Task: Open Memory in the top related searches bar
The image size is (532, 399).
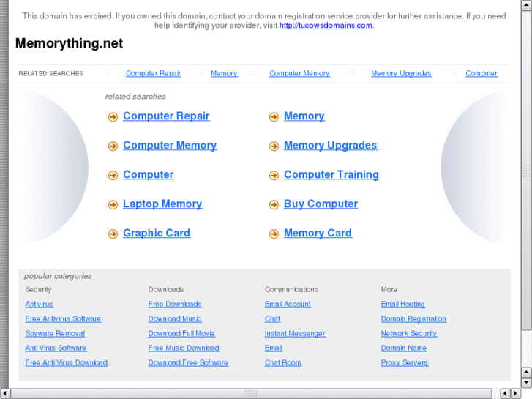Action: pyautogui.click(x=224, y=73)
